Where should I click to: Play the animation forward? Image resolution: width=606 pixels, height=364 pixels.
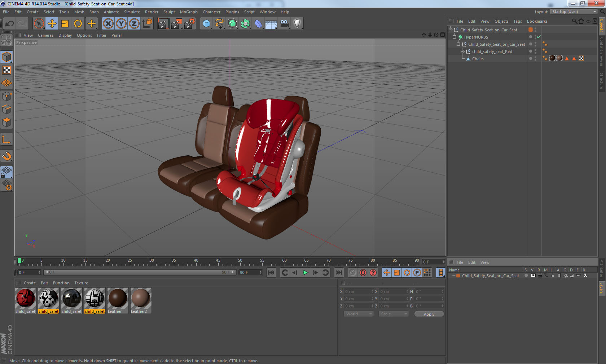tap(305, 272)
